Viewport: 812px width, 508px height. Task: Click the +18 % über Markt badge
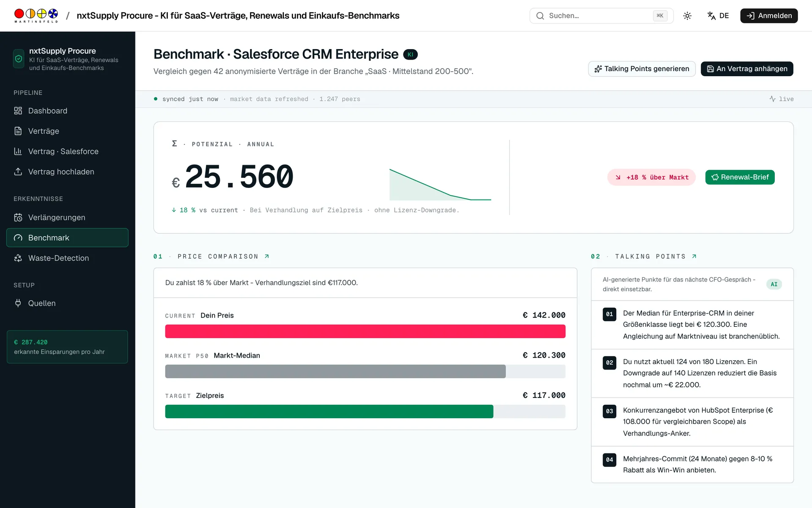point(651,177)
